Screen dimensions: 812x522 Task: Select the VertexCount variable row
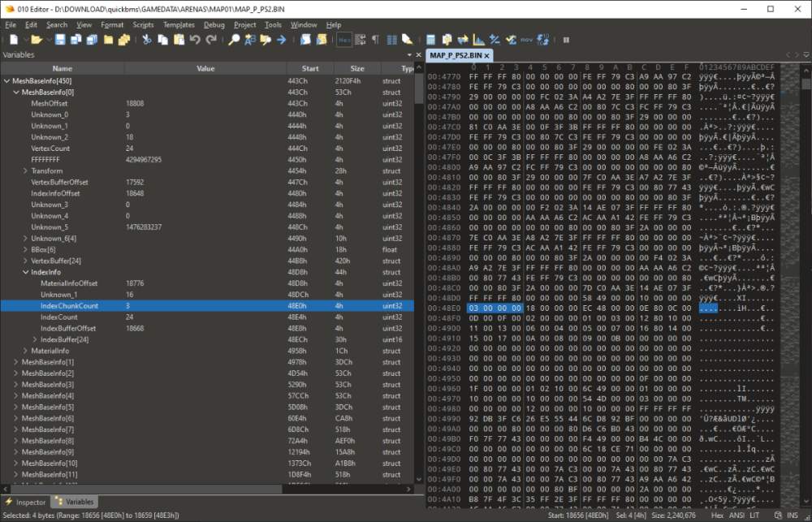(49, 149)
